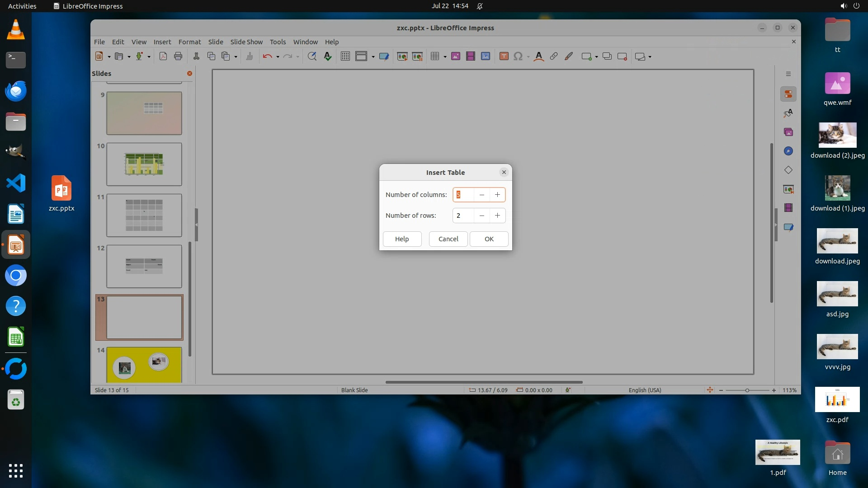Click Cancel in Insert Table dialog

[448, 239]
